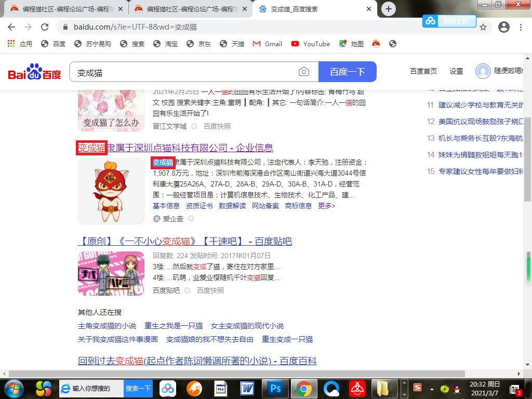Open hot search item 14 妹妹为捐髓救姐姐

(481, 155)
